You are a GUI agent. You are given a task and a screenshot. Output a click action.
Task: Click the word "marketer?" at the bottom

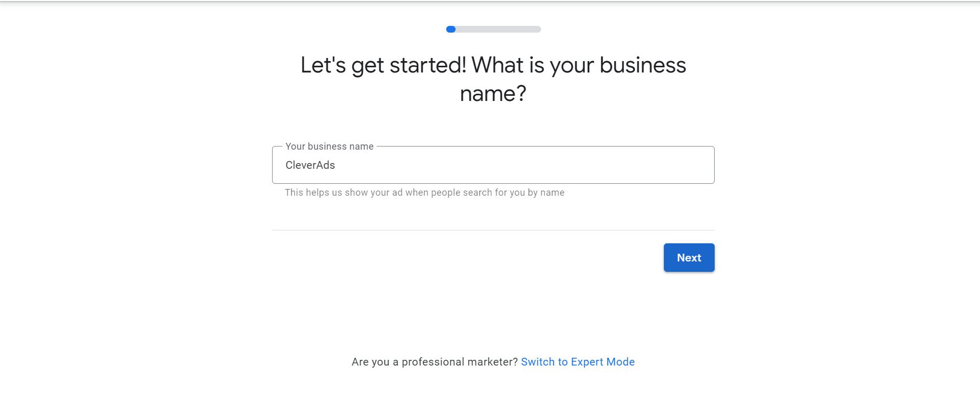point(493,362)
